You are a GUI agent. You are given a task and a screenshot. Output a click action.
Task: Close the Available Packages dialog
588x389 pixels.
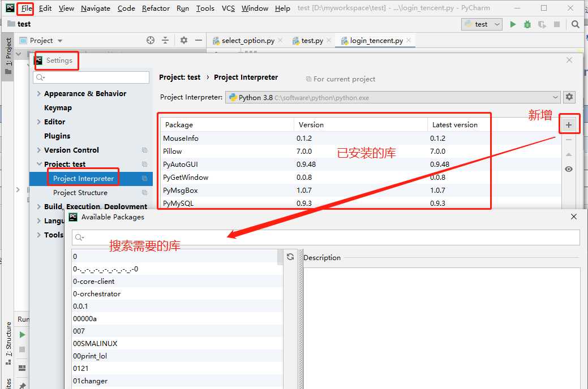tap(574, 217)
